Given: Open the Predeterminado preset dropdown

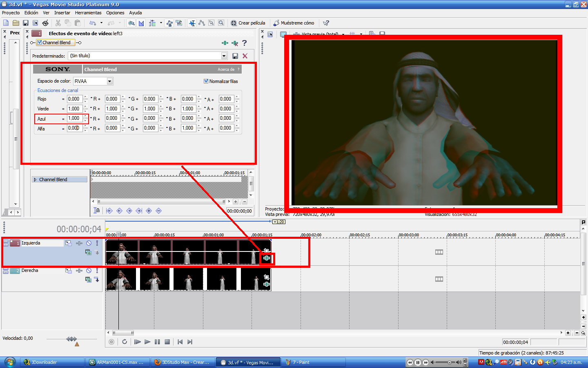Looking at the screenshot, I should (224, 56).
